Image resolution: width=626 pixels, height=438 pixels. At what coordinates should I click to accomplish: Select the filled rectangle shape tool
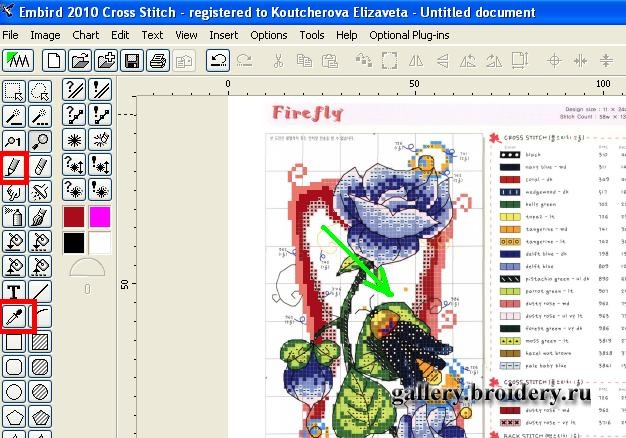(x=40, y=342)
